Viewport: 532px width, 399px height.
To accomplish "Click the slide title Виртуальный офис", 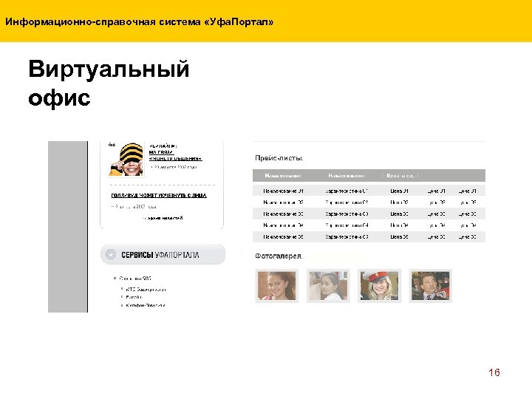I will coord(109,83).
